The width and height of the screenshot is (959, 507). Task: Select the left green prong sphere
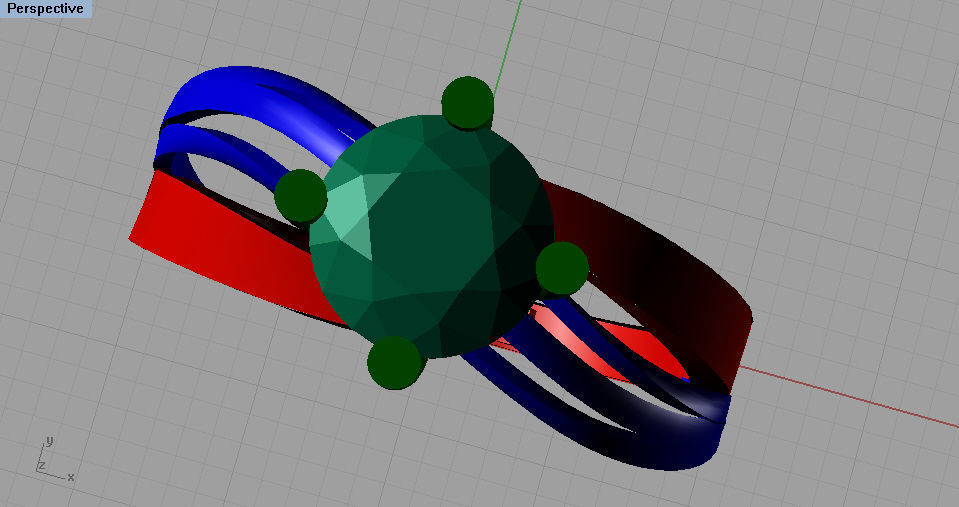point(300,196)
